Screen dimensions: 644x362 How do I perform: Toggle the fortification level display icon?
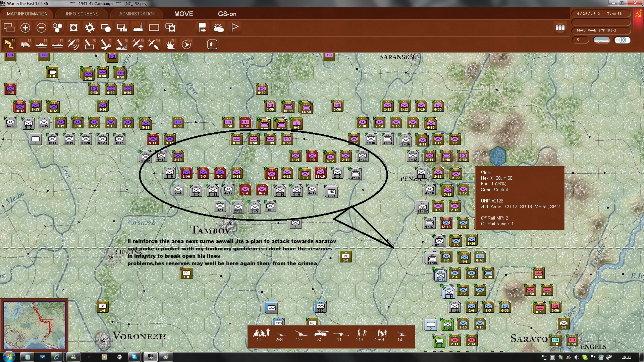[x=73, y=28]
